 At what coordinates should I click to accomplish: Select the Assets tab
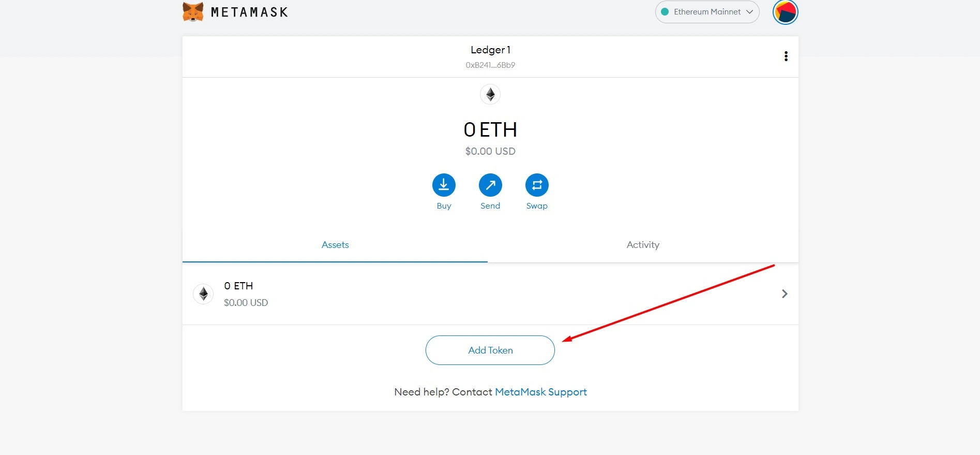click(x=335, y=245)
